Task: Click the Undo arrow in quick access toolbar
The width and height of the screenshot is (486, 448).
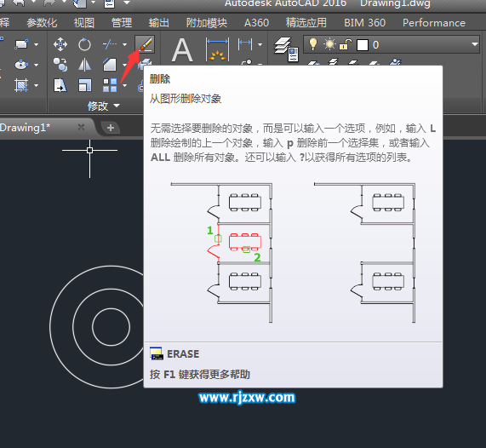Action: 19,3
